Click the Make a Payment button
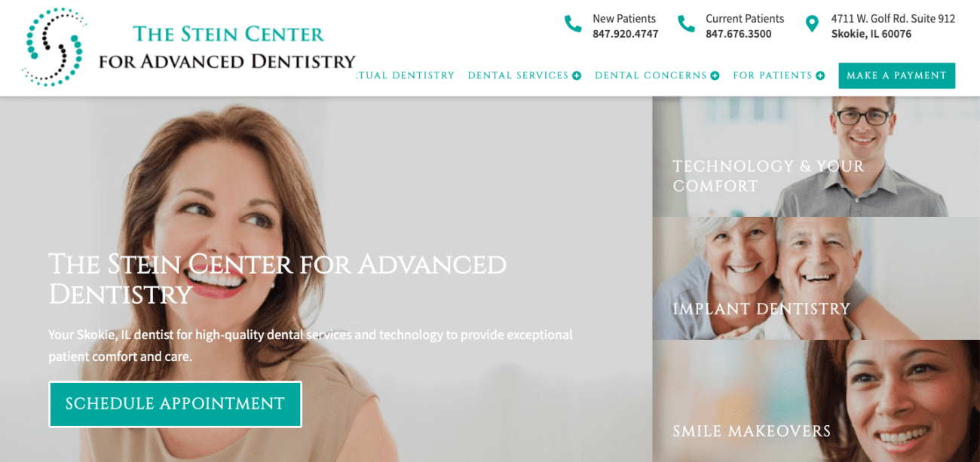 [x=896, y=75]
